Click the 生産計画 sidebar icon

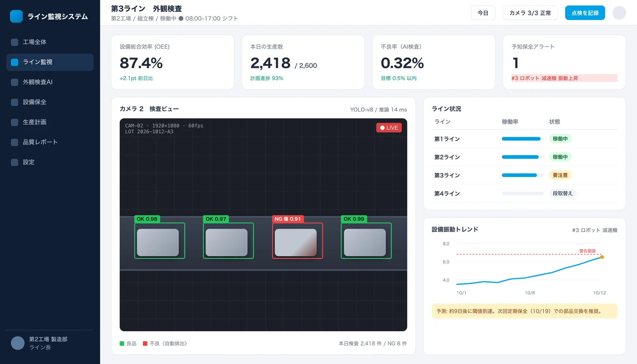(x=15, y=122)
